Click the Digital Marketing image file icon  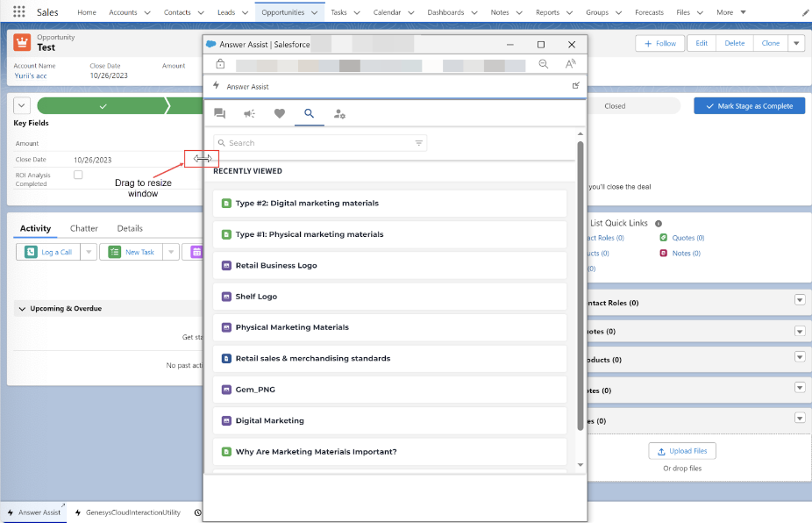[x=226, y=420]
